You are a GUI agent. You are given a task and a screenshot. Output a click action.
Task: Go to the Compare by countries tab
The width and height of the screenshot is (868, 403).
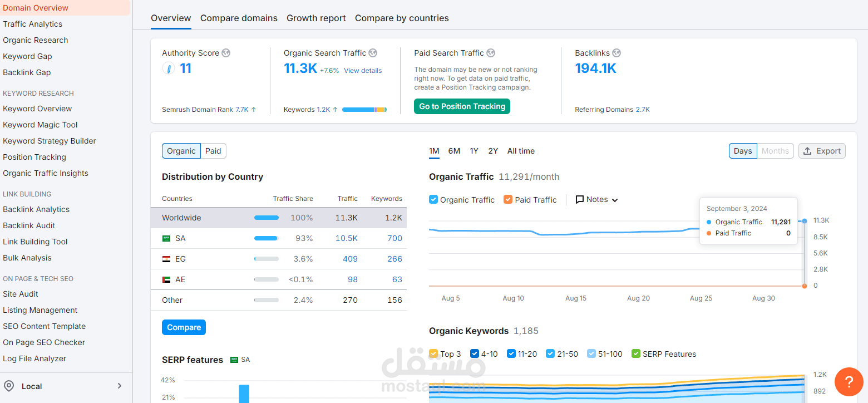click(402, 18)
